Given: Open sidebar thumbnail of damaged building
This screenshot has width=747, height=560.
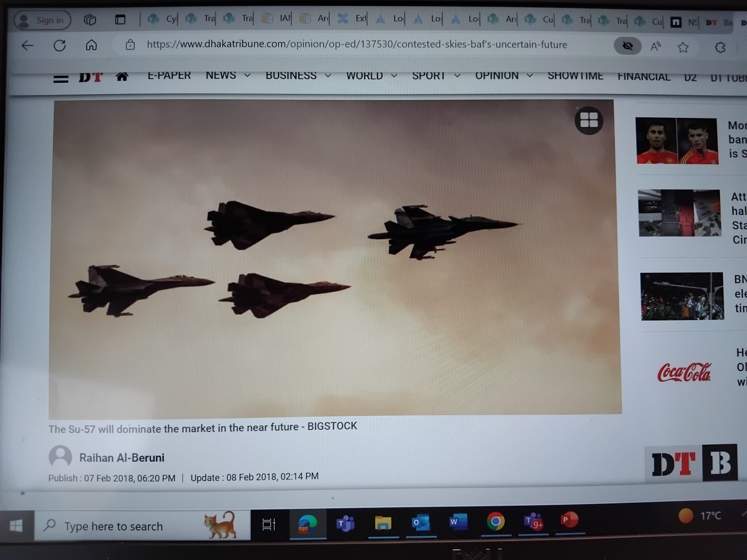Looking at the screenshot, I should click(x=680, y=213).
